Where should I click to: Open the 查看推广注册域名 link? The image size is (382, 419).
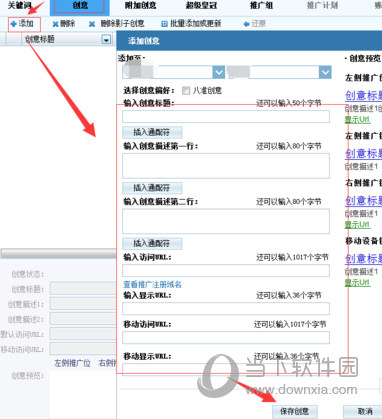pyautogui.click(x=153, y=284)
